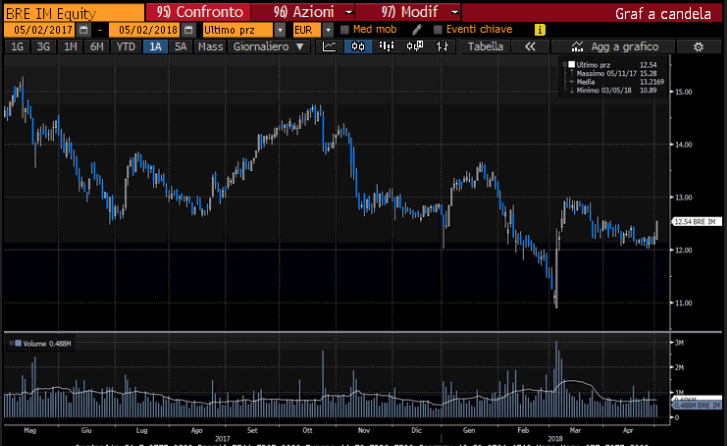Select Mass range tab
727x446 pixels.
[210, 47]
